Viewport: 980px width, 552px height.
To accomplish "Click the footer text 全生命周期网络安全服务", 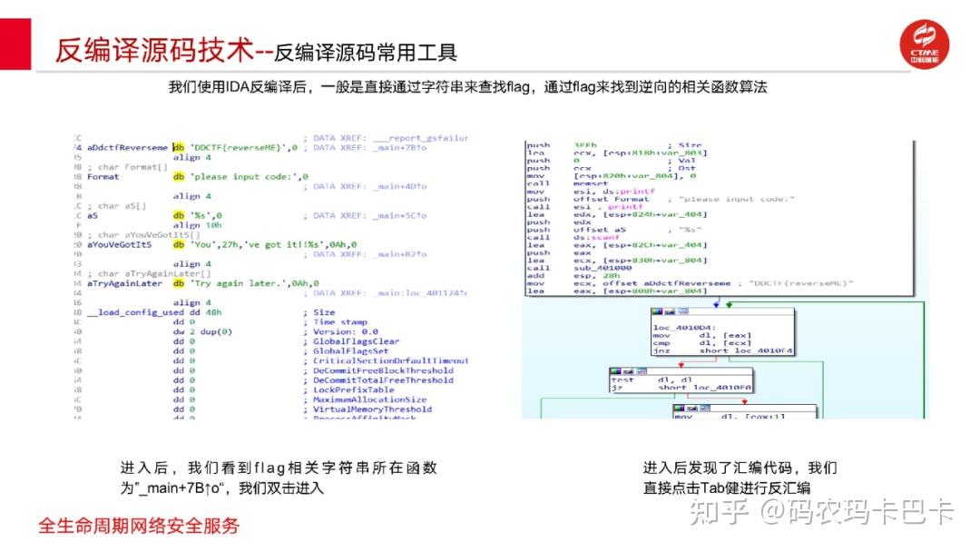I will 139,527.
